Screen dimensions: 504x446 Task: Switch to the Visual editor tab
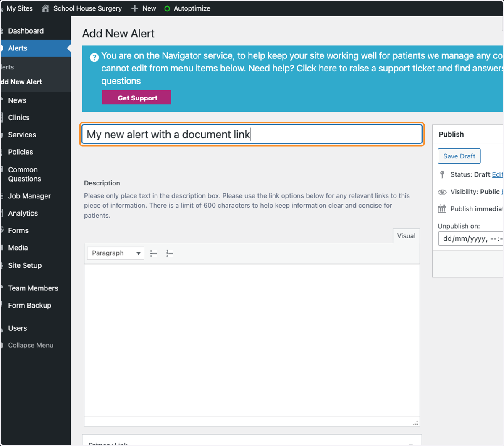tap(406, 236)
